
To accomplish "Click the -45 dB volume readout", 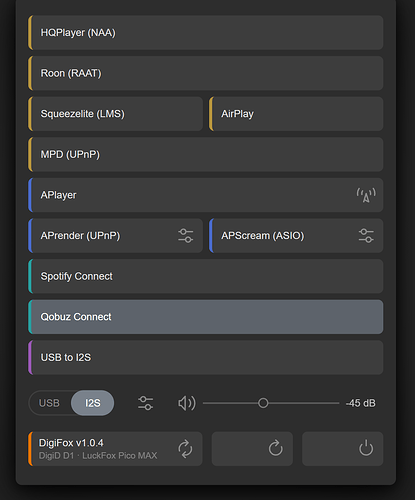I will click(x=360, y=403).
